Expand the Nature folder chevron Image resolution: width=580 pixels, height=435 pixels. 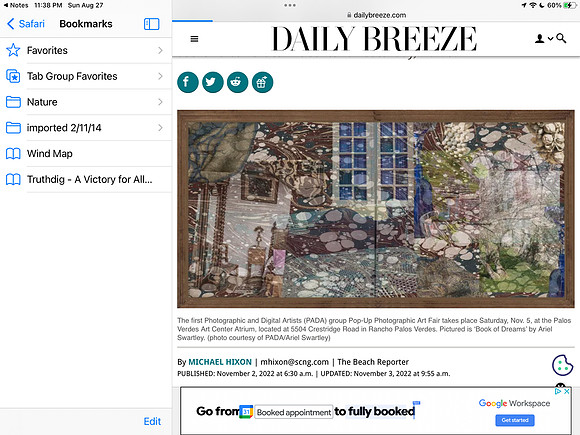click(x=160, y=102)
